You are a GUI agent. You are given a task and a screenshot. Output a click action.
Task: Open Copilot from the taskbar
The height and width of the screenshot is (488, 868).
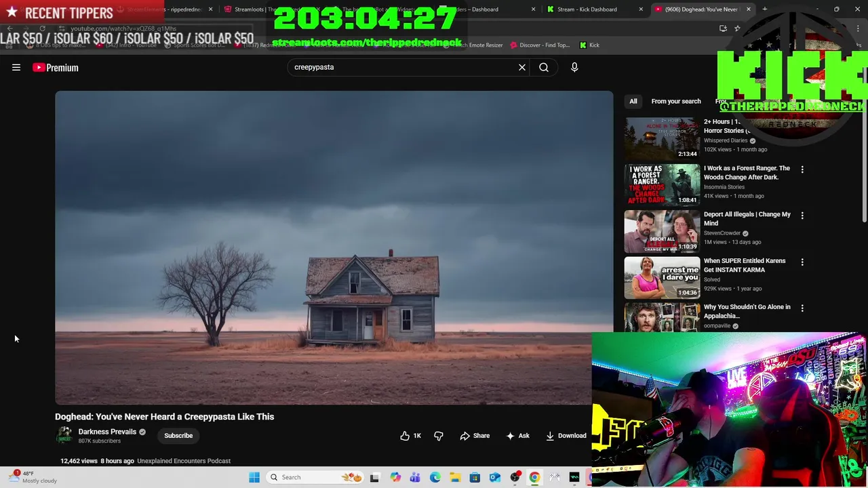(395, 477)
